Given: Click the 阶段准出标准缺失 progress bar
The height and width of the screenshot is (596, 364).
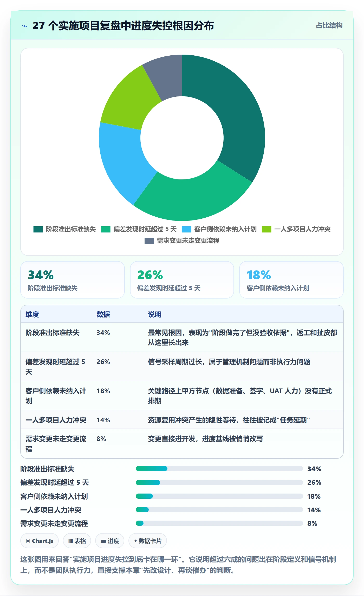Looking at the screenshot, I should tap(219, 469).
